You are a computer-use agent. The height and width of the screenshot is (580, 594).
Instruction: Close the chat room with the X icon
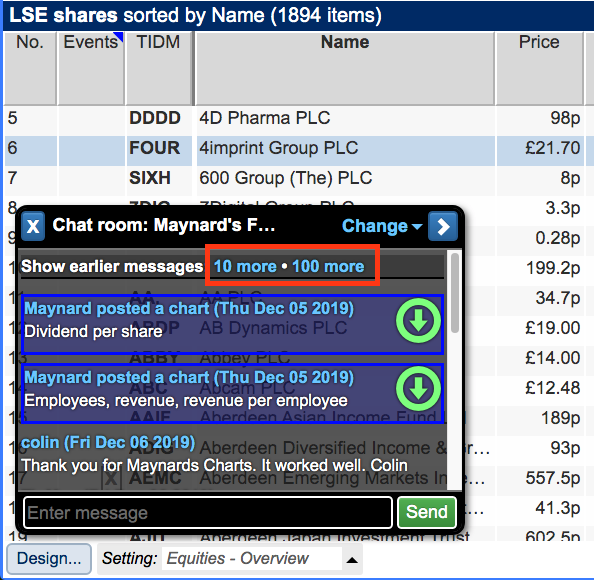point(33,226)
